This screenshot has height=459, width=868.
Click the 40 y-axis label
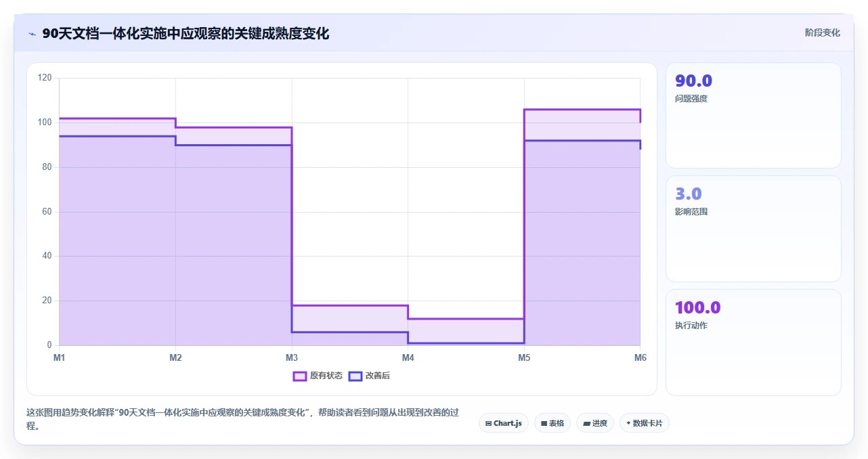[47, 256]
